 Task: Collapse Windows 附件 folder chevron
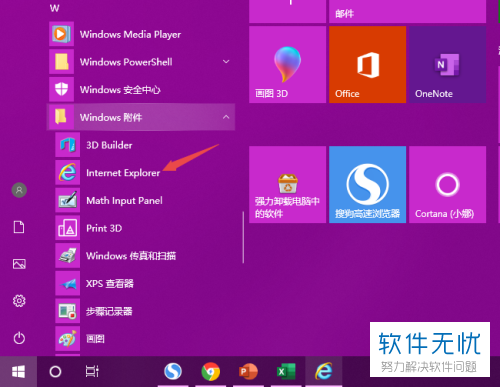pos(226,117)
